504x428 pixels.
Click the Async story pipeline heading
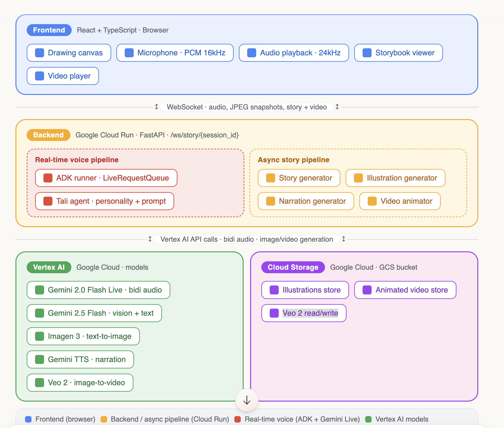coord(293,160)
